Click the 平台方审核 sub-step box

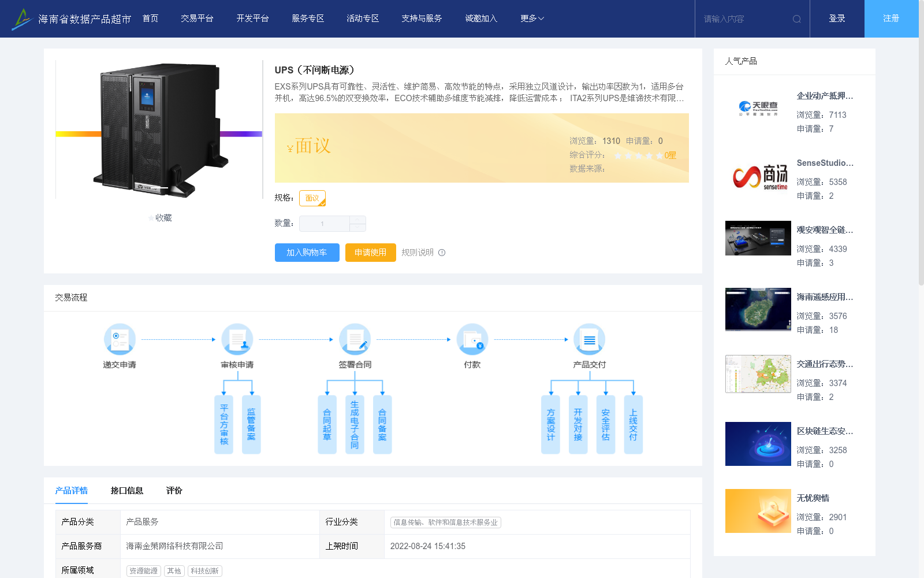[224, 425]
